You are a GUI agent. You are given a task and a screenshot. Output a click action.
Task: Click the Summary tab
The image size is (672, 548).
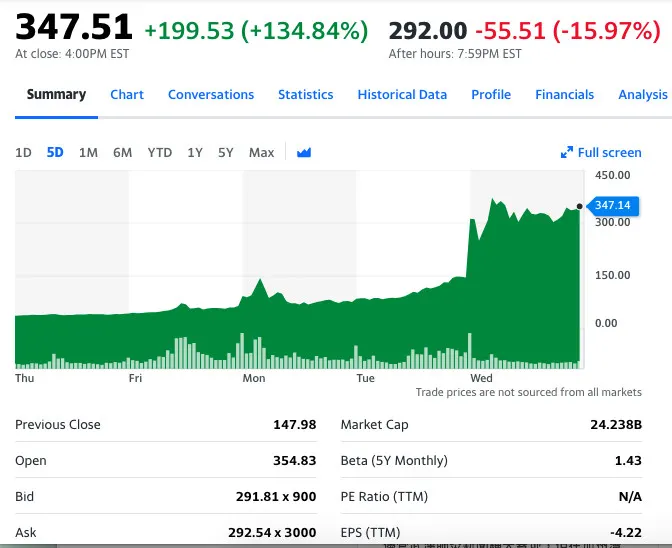tap(56, 95)
